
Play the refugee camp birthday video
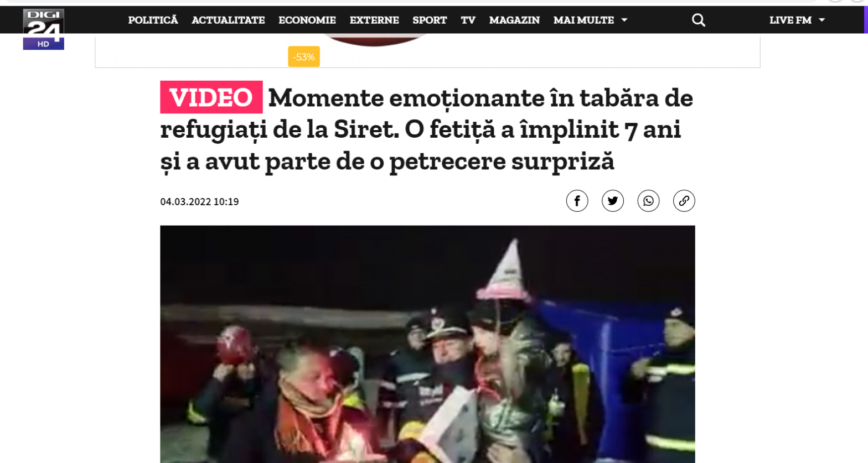pyautogui.click(x=427, y=344)
